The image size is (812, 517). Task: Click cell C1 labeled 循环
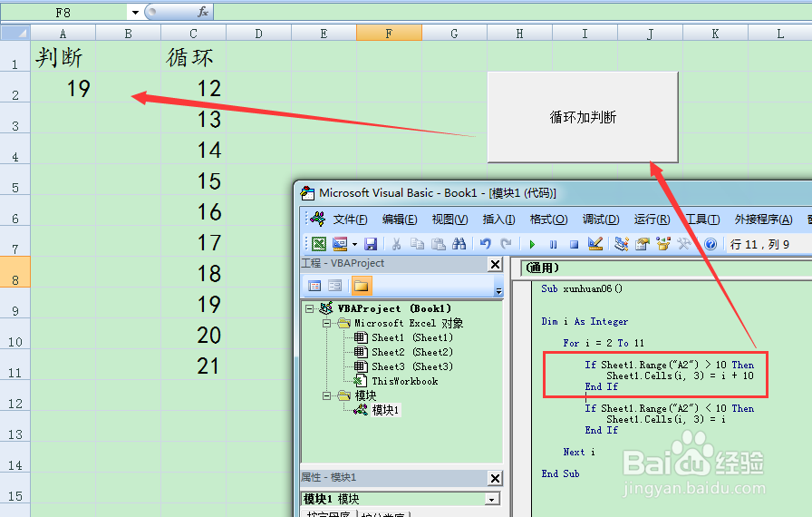[193, 56]
